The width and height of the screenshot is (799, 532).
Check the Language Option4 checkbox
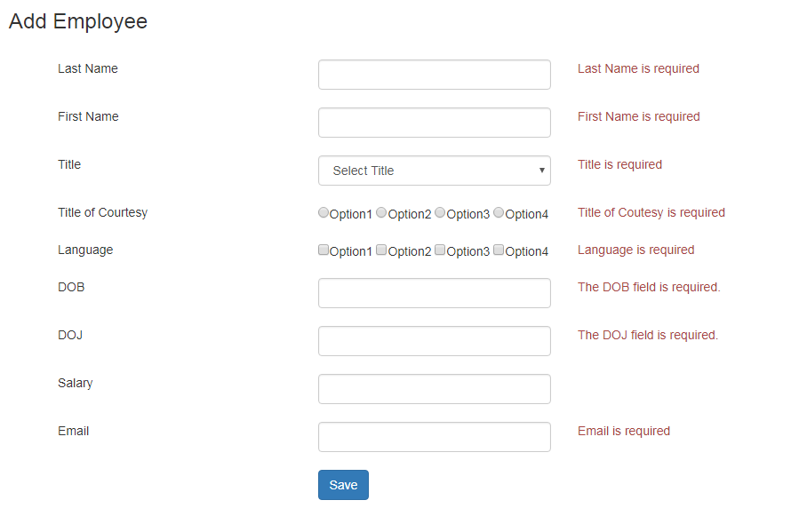coord(499,250)
